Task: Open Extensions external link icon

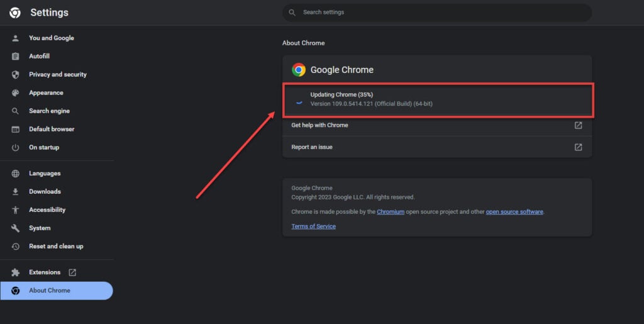Action: coord(72,272)
